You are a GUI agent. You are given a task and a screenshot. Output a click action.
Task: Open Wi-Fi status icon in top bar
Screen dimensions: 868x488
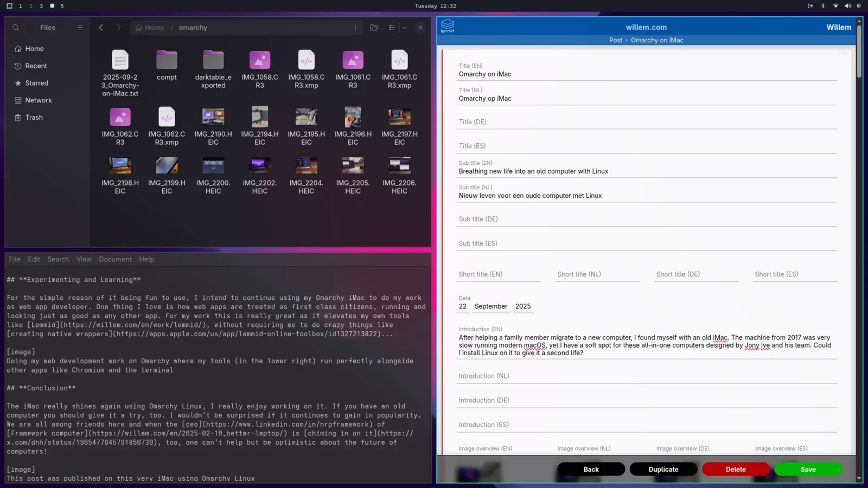point(835,6)
